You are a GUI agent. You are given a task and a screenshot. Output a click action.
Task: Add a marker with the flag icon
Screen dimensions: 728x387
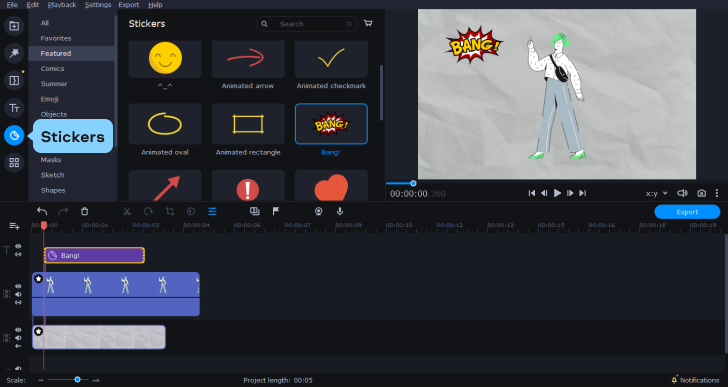tap(276, 212)
